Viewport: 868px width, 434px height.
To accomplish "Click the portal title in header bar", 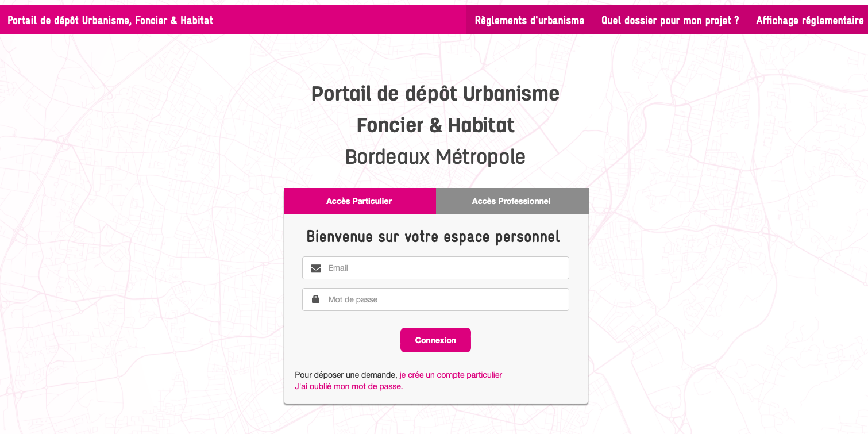I will (x=110, y=20).
